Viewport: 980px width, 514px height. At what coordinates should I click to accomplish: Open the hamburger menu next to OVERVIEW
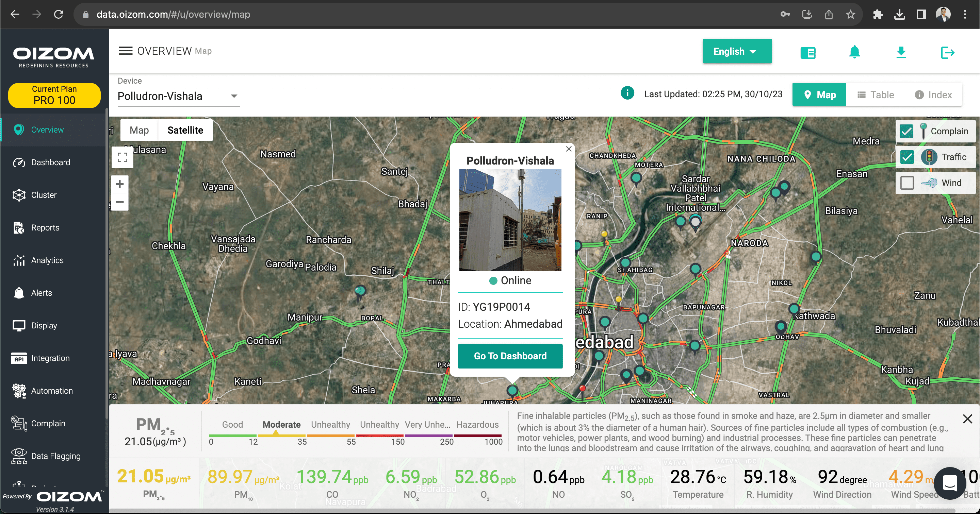[126, 51]
